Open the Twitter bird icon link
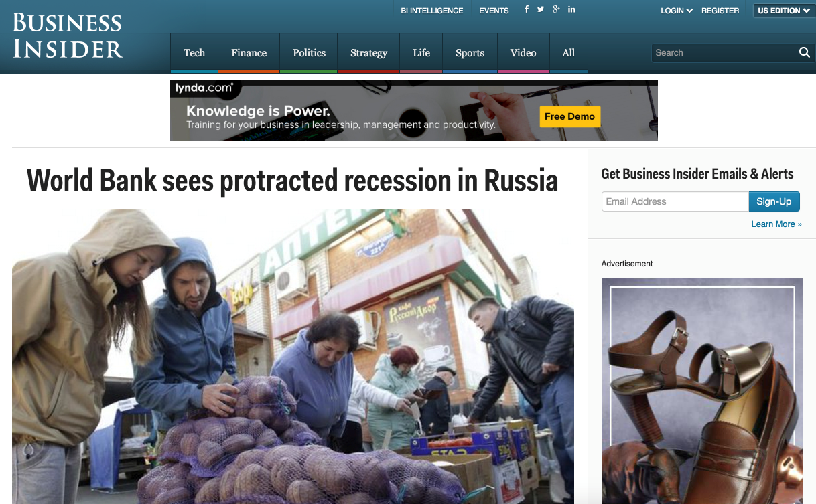This screenshot has width=816, height=504. (541, 9)
